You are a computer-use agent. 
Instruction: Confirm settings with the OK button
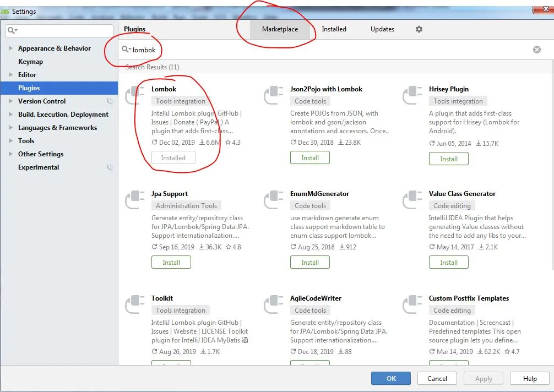point(391,379)
